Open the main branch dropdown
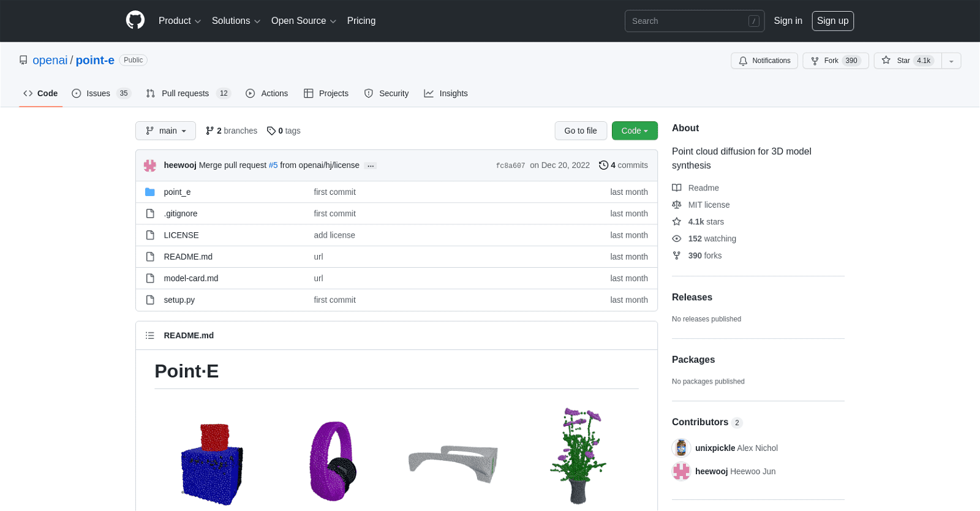Image resolution: width=980 pixels, height=511 pixels. click(165, 131)
